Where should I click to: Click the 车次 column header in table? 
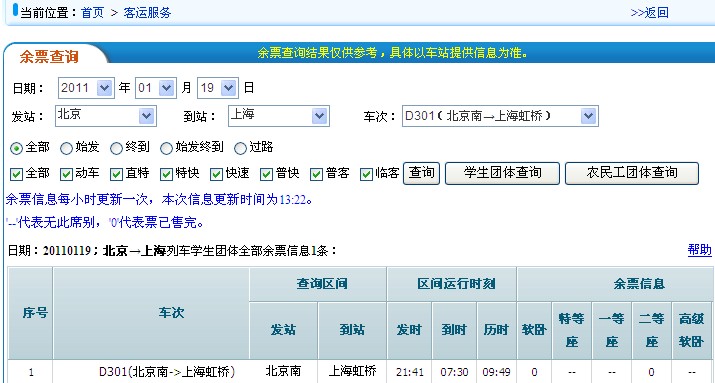coord(151,313)
